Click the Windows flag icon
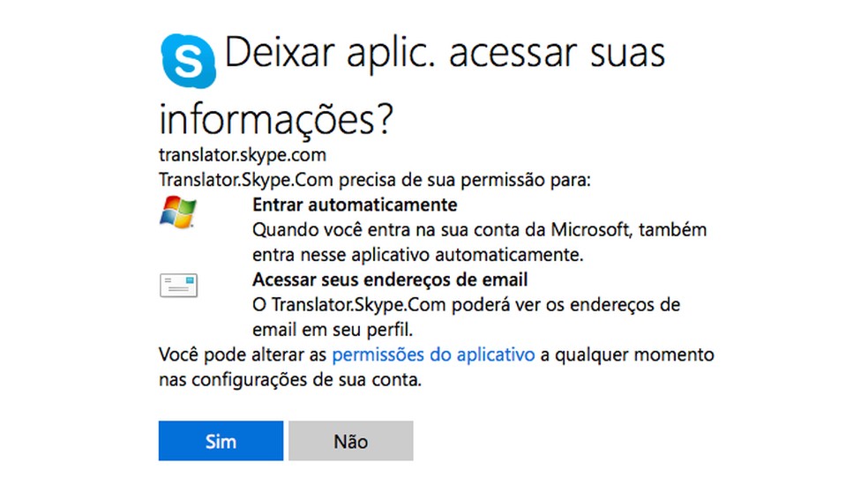This screenshot has width=868, height=492. [x=178, y=213]
